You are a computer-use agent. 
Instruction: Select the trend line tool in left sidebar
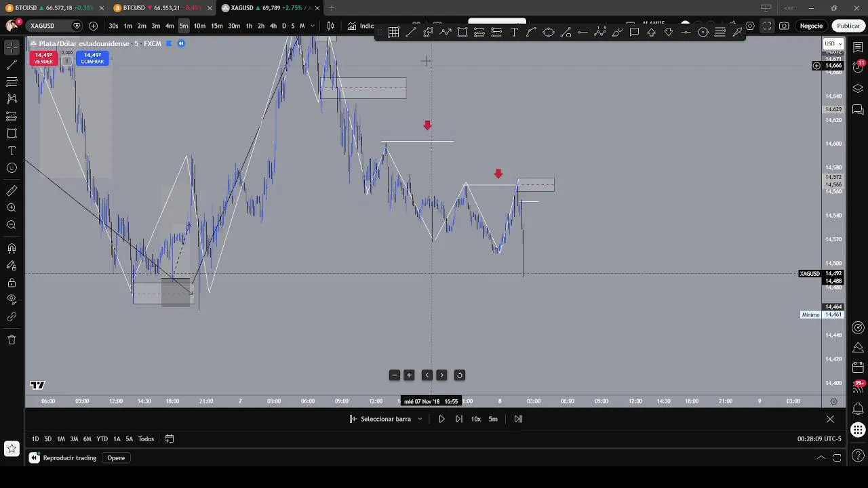(x=12, y=65)
